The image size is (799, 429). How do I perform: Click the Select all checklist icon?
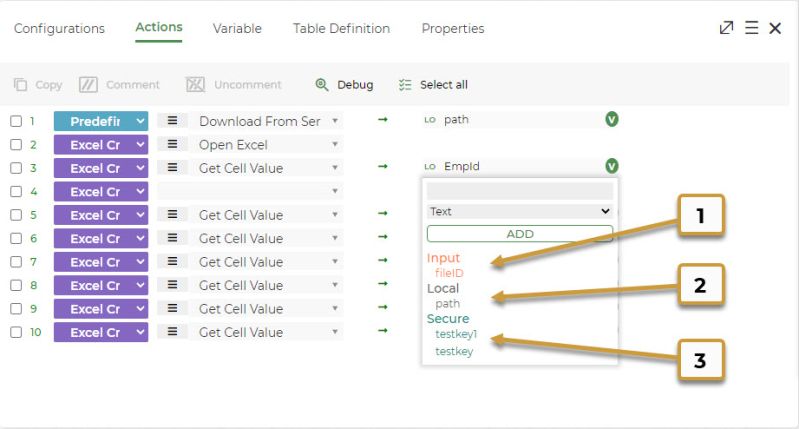coord(405,85)
